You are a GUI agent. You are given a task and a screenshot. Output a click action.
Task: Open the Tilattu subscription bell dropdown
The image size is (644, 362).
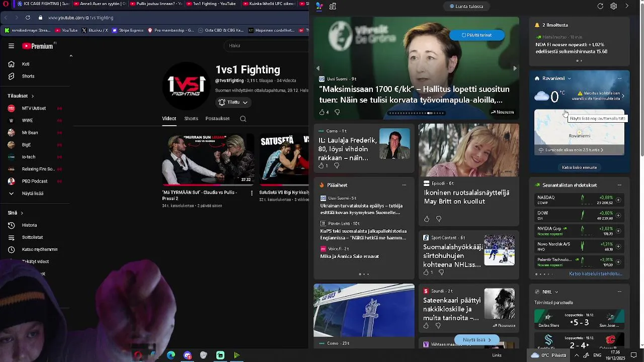(x=233, y=102)
